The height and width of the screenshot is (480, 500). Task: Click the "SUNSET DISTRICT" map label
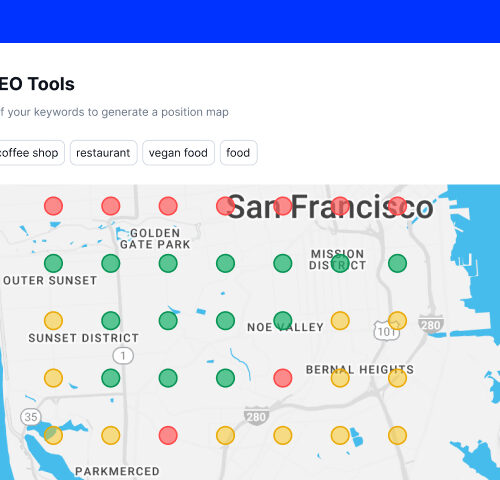(84, 338)
